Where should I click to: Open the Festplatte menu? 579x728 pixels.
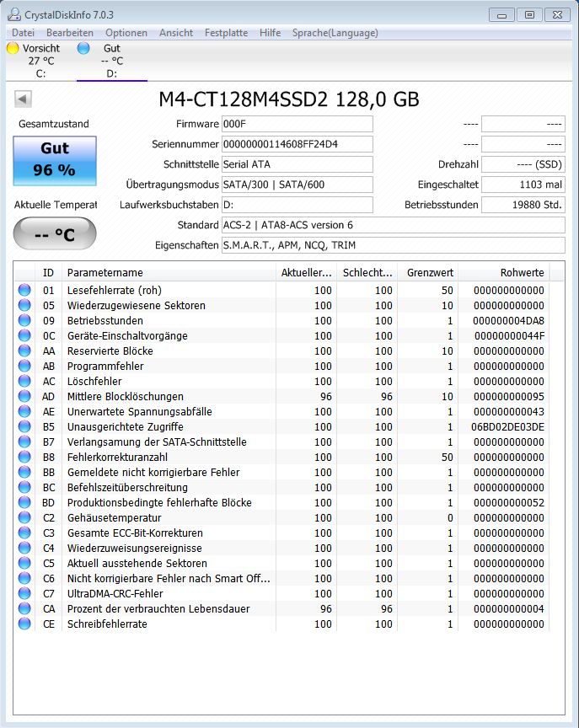226,33
